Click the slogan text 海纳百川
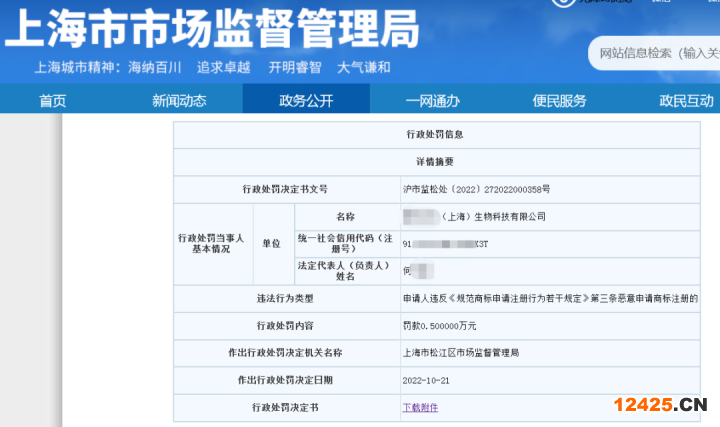Viewport: 720px width, 427px height. (x=155, y=67)
